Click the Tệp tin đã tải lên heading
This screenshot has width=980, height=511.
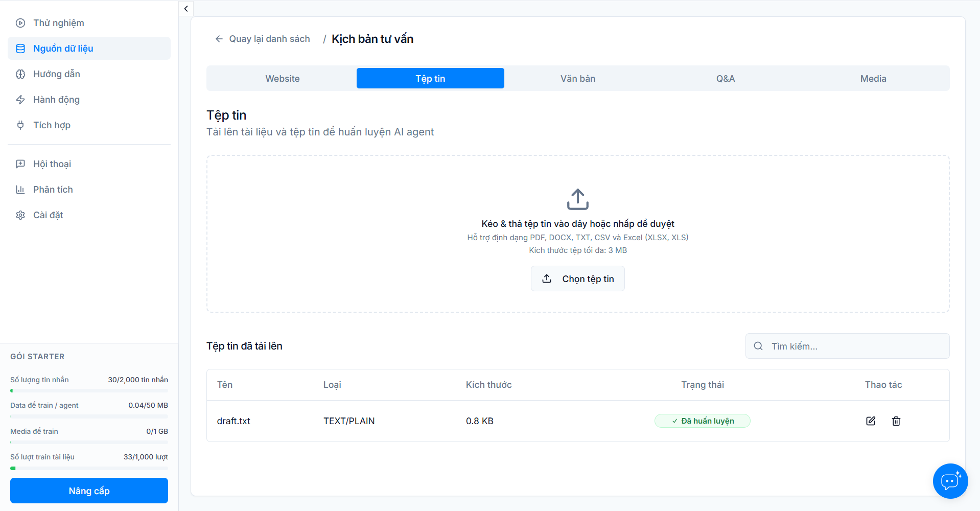244,346
